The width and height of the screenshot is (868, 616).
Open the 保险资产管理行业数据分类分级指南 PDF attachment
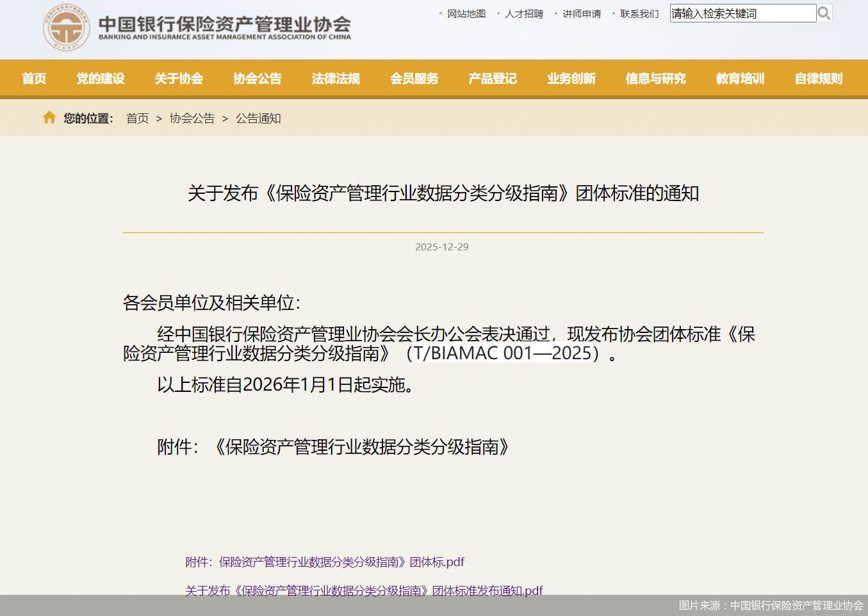coord(323,562)
